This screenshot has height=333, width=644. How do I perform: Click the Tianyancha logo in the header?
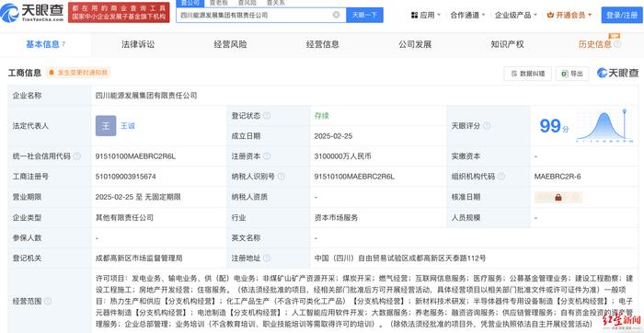tap(32, 12)
